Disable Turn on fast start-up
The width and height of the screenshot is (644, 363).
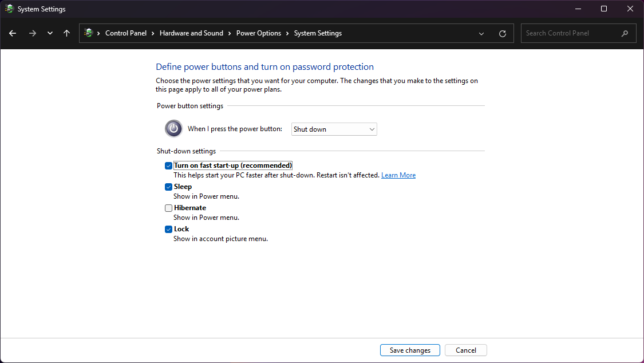(168, 165)
